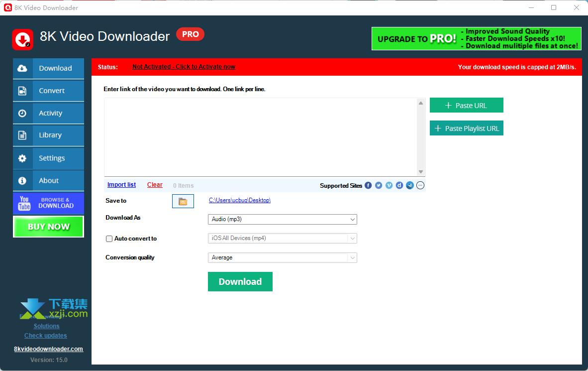The height and width of the screenshot is (371, 588).
Task: Click the Version: 15.0 text
Action: pos(49,360)
